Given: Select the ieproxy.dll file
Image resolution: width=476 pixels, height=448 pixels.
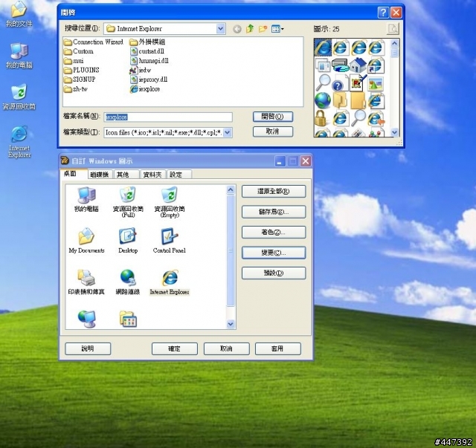Looking at the screenshot, I should point(149,79).
